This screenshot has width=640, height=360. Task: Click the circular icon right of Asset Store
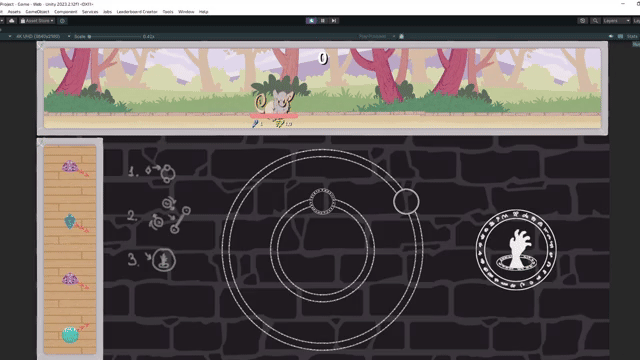coord(62,21)
